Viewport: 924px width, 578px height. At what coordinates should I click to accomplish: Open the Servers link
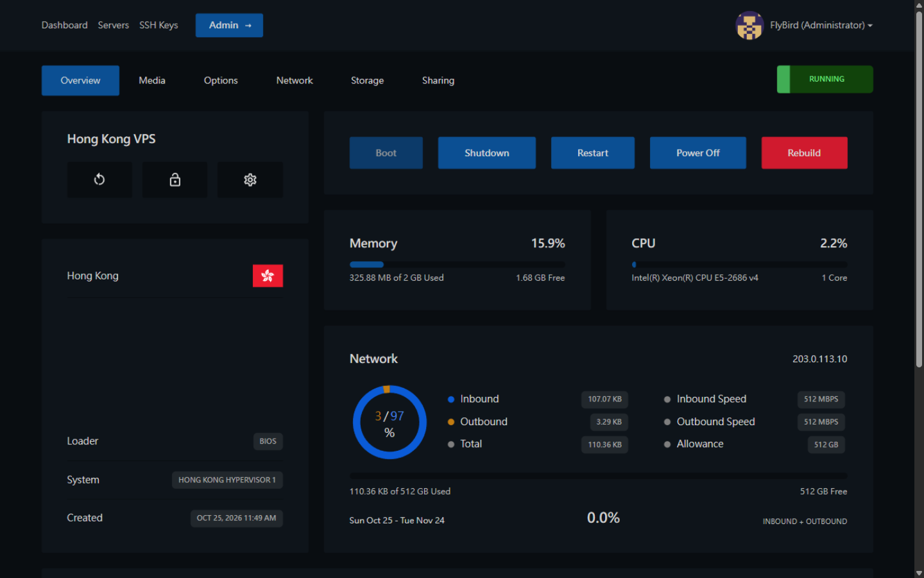coord(114,25)
